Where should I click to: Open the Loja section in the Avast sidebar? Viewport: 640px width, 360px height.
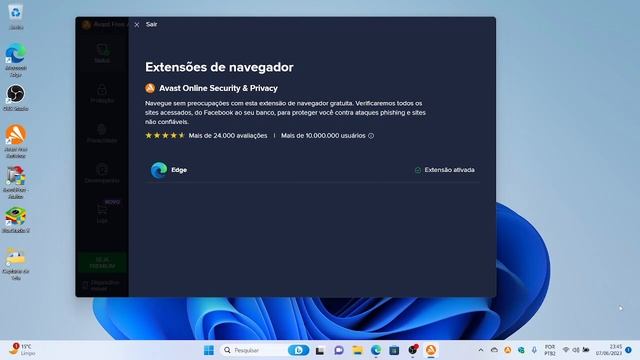click(102, 213)
